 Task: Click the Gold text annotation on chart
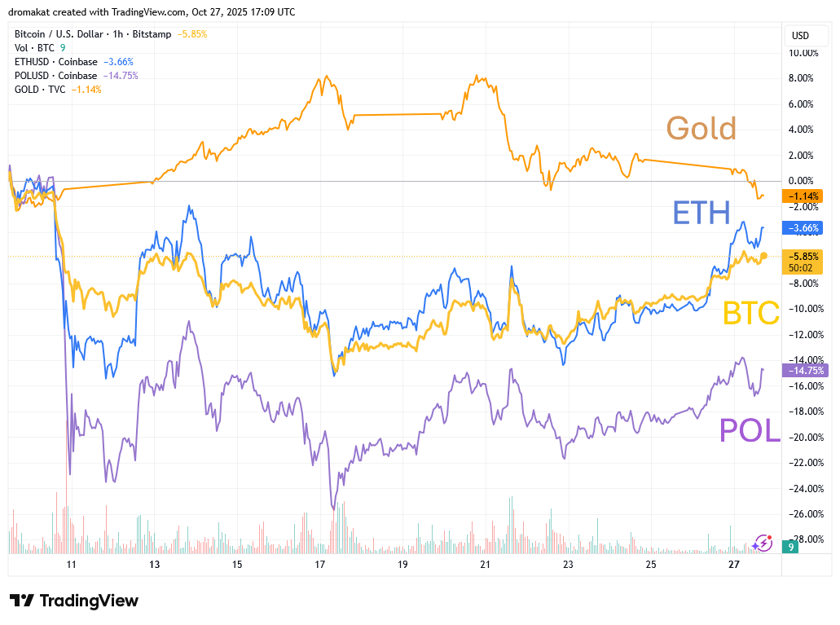701,129
